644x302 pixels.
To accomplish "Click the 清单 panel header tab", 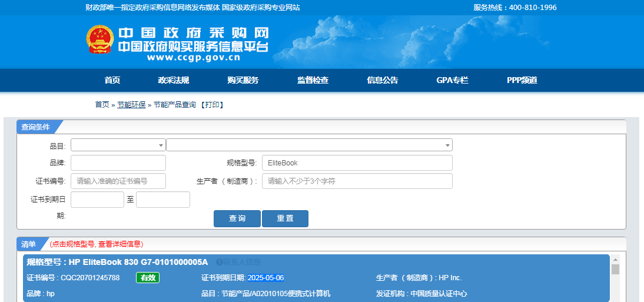I will coord(29,244).
